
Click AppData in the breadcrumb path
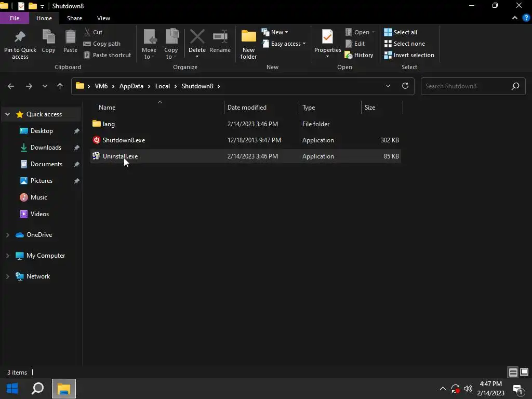tap(131, 86)
